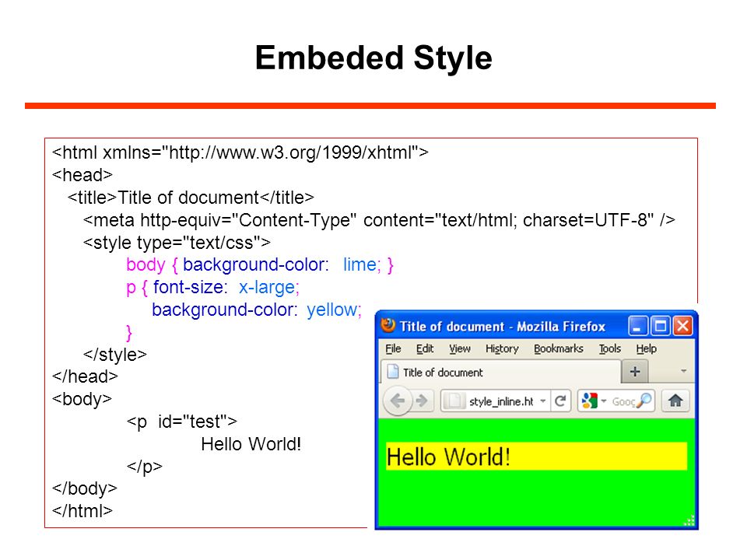
Task: Open the search engine chooser dropdown arrow
Action: tap(603, 401)
